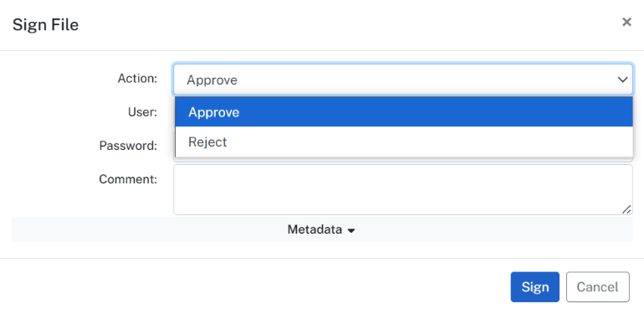Viewport: 644px width, 314px height.
Task: Click the Action dropdown chevron arrow
Action: coord(622,80)
